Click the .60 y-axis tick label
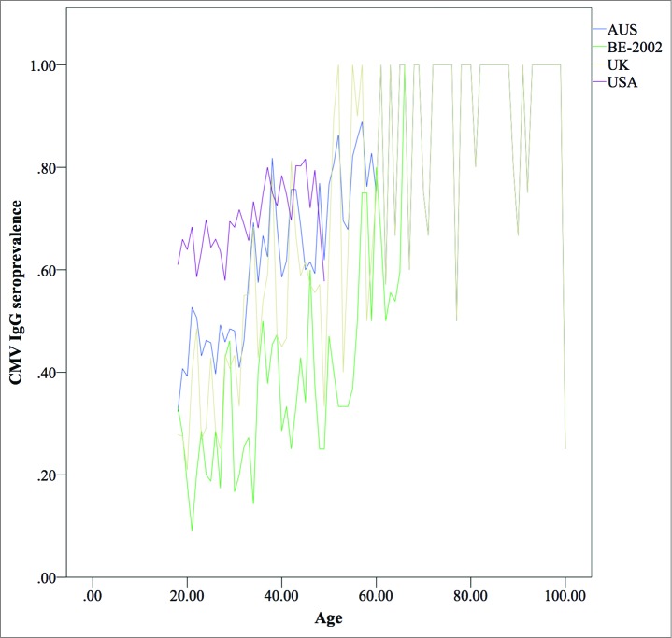This screenshot has width=672, height=638. [x=50, y=271]
